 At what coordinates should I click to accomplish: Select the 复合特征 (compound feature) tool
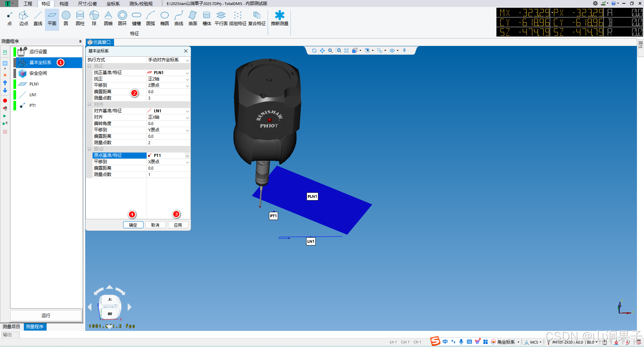point(257,19)
